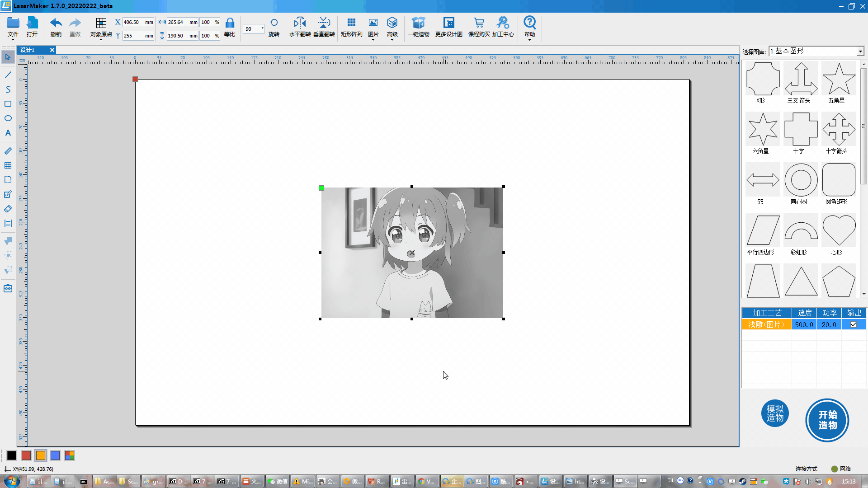Select the rectangle tool
The image size is (868, 488).
8,103
